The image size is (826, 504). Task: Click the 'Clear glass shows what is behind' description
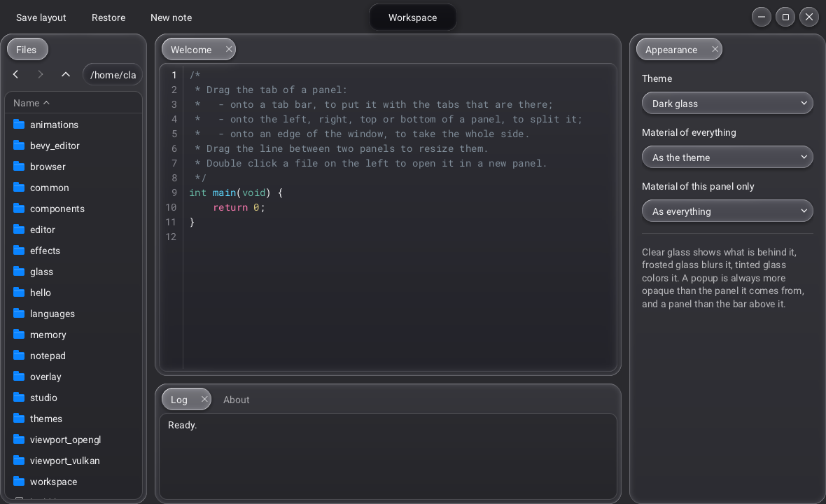click(x=722, y=277)
